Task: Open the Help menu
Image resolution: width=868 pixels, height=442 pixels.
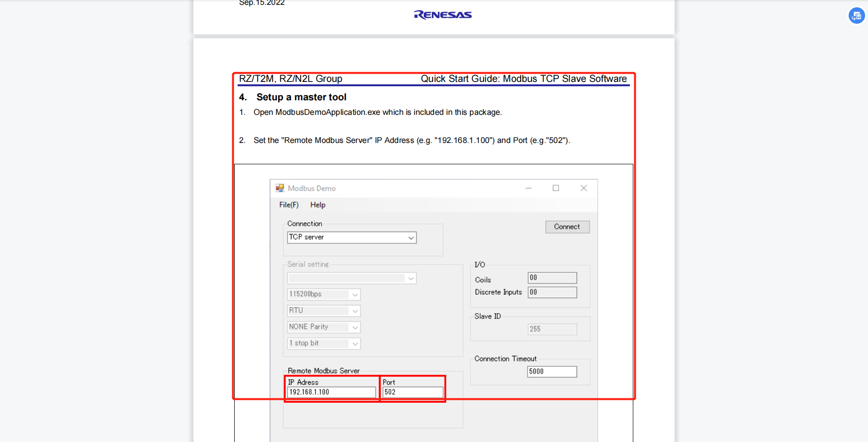Action: 318,205
